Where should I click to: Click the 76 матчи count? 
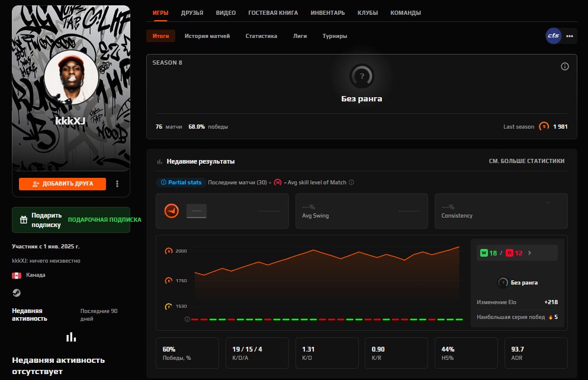[169, 127]
